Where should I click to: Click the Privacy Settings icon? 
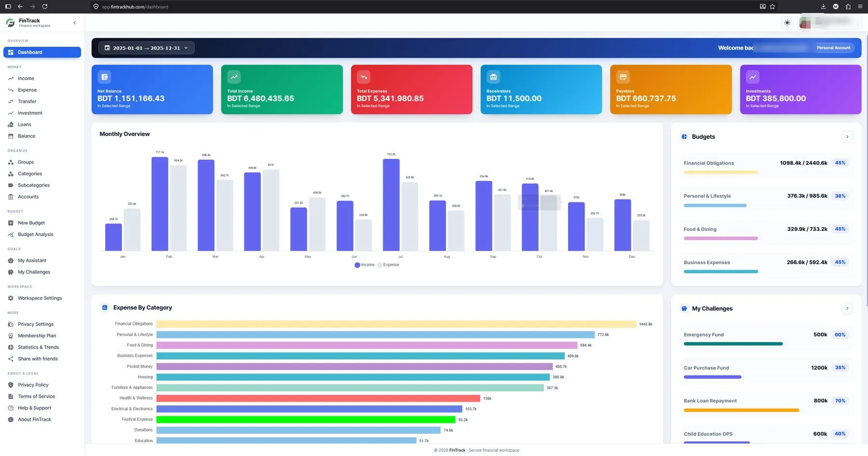coord(11,324)
